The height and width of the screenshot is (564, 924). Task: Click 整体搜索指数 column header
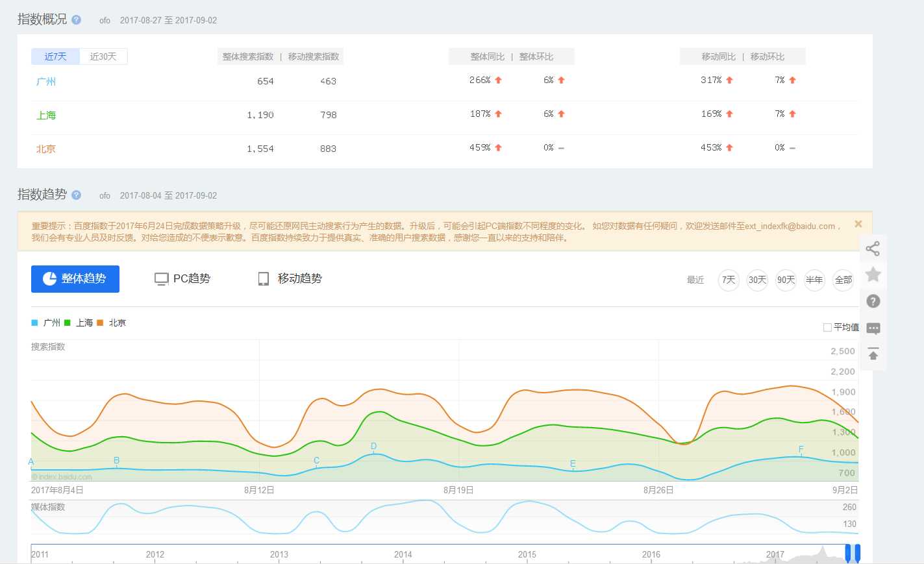248,56
